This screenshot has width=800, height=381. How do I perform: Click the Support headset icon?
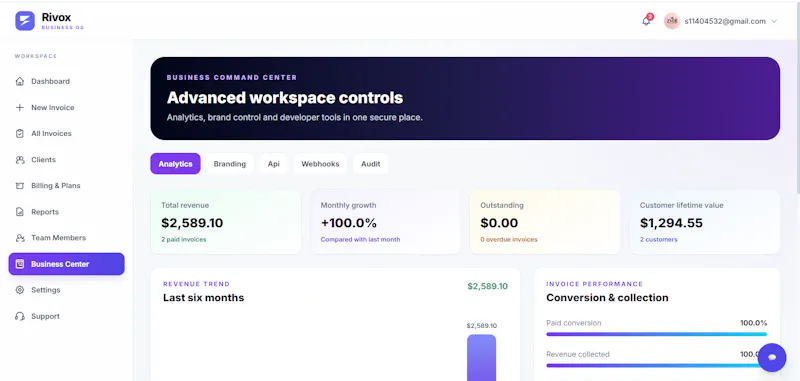[20, 316]
